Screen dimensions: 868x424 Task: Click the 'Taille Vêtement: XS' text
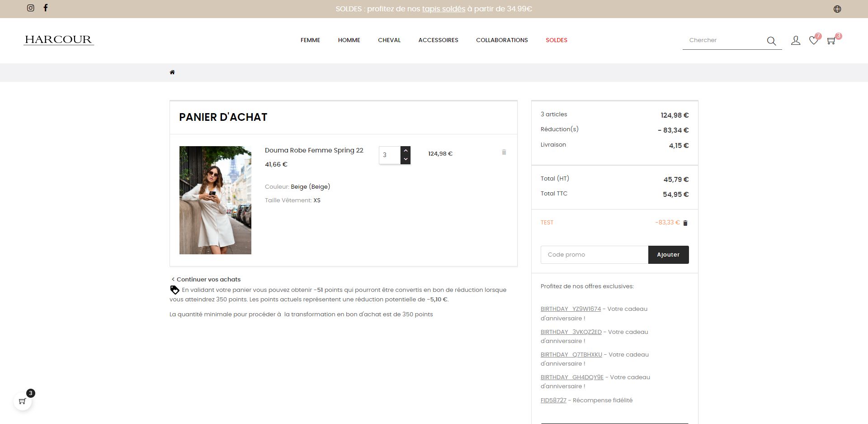coord(292,200)
